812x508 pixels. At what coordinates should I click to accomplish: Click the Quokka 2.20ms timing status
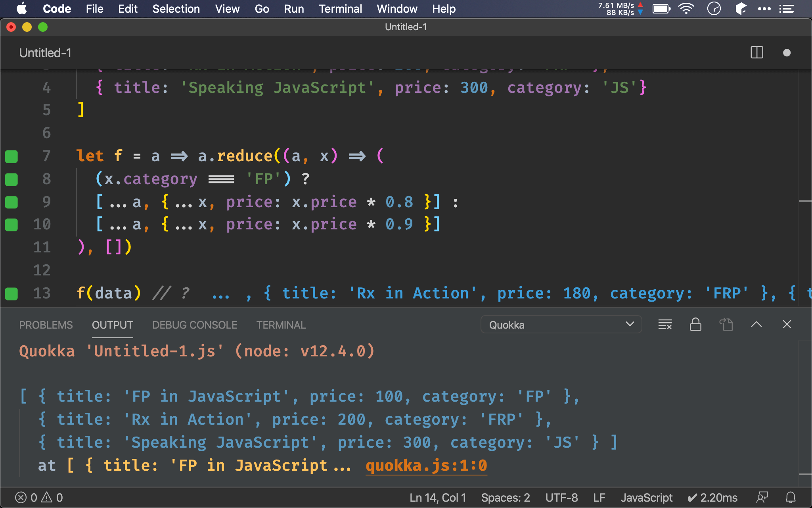point(712,498)
